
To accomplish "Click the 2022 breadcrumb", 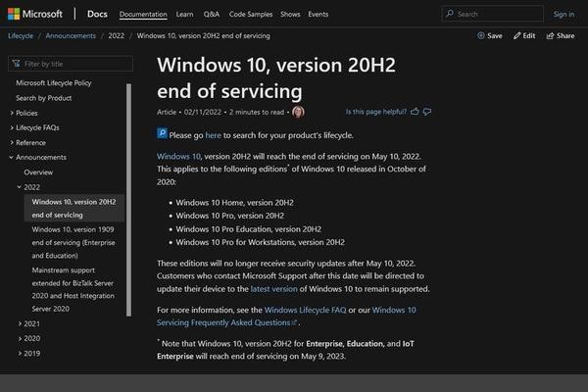I will [117, 35].
